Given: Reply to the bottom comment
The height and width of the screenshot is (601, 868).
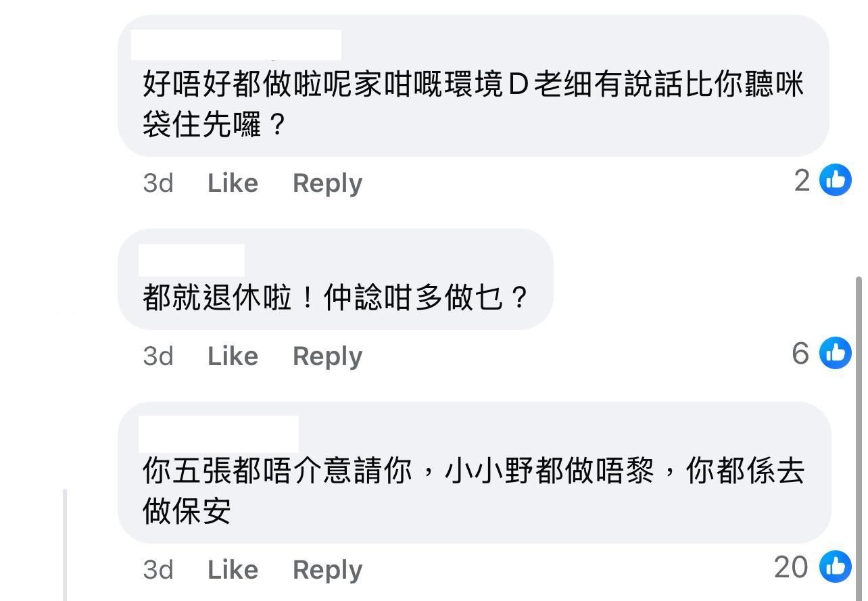Looking at the screenshot, I should [327, 569].
